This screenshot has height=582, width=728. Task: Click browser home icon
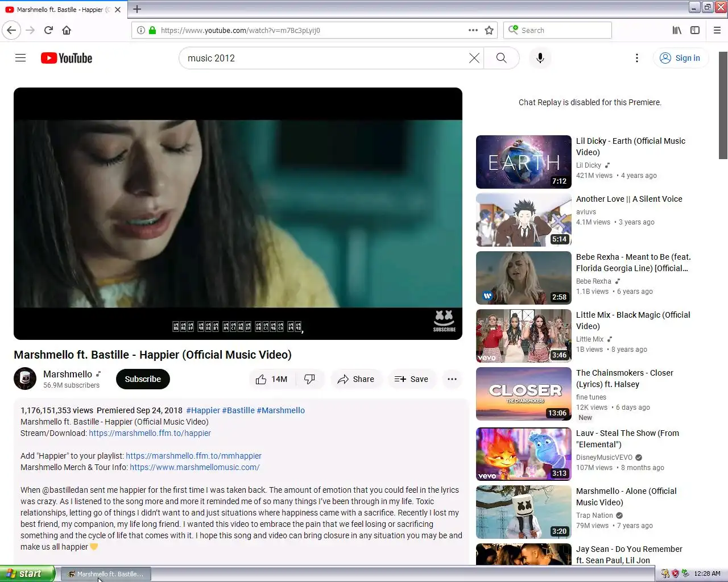pyautogui.click(x=67, y=30)
